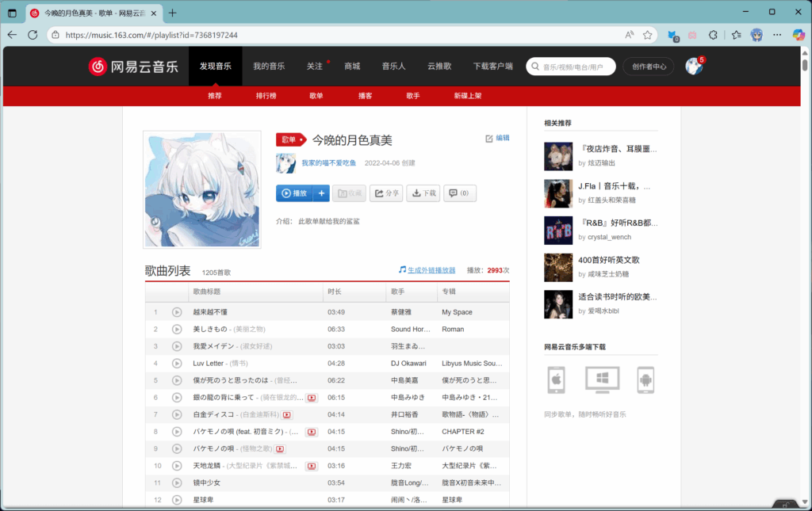The image size is (812, 511).
Task: Click the 下载 download button
Action: coord(423,193)
